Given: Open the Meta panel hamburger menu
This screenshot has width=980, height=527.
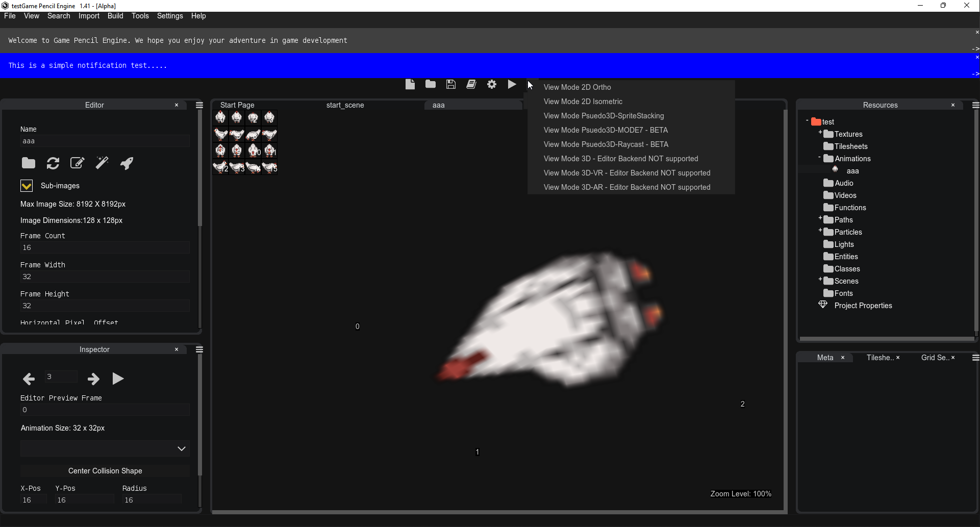Looking at the screenshot, I should click(x=975, y=358).
